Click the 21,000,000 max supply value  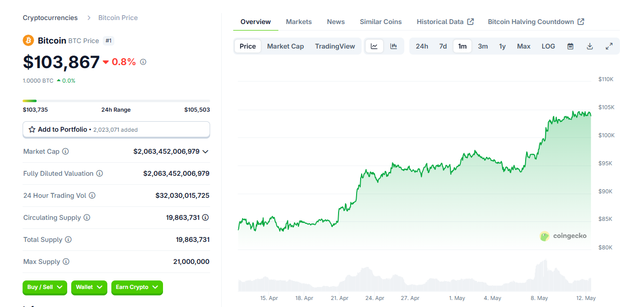(191, 261)
